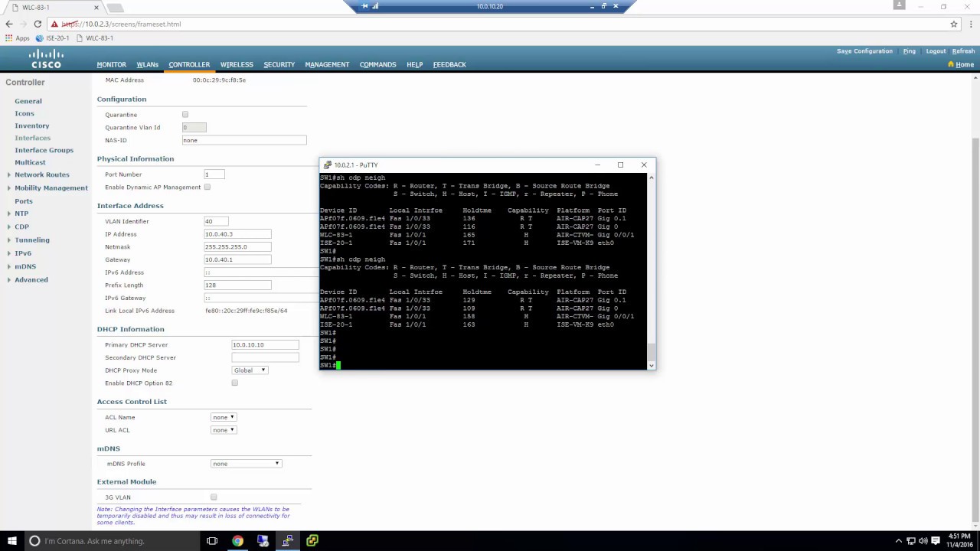Screen dimensions: 980x551
Task: Bookmark this page with the star icon
Action: 954,24
